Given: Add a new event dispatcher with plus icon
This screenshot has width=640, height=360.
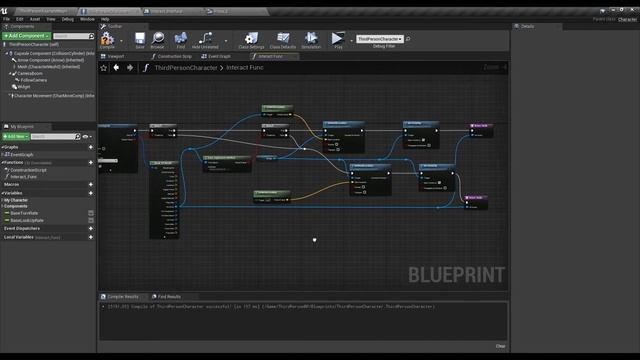Looking at the screenshot, I should (x=91, y=229).
